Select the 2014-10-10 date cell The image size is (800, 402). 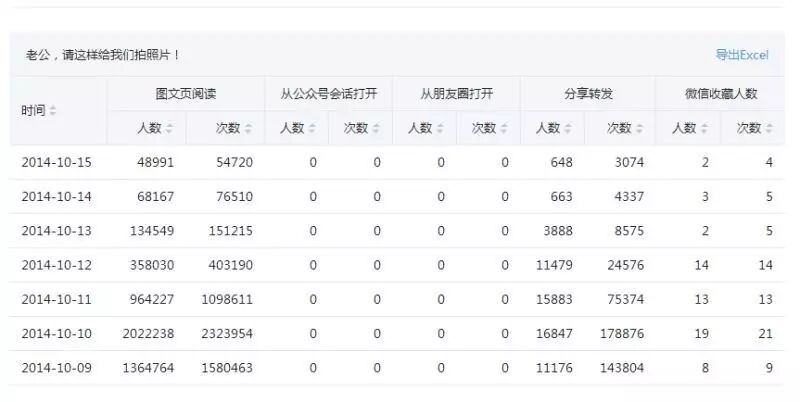pyautogui.click(x=56, y=334)
